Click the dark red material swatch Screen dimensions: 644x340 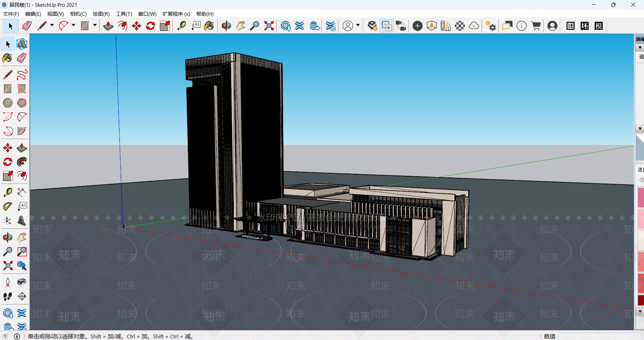coord(641,300)
